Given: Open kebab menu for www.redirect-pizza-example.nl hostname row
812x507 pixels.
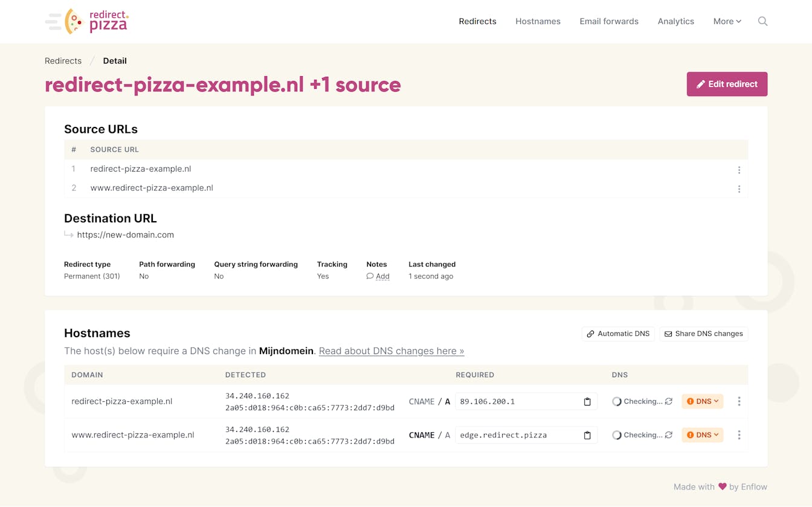Looking at the screenshot, I should [x=738, y=435].
